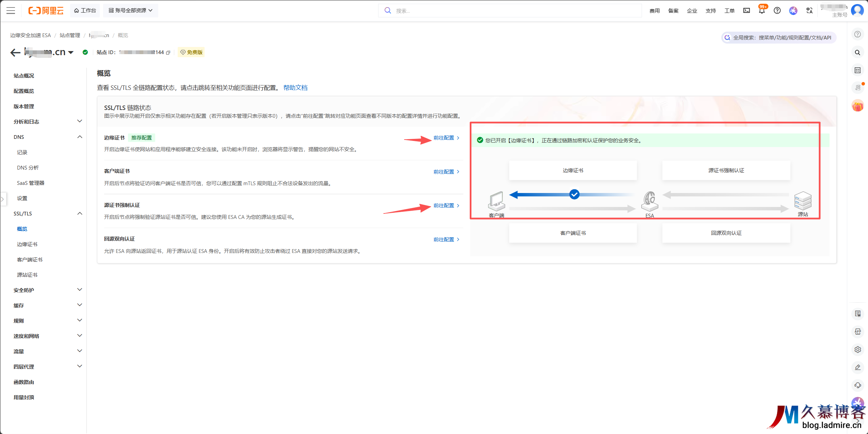
Task: Open the 帮助文档 link
Action: [295, 88]
